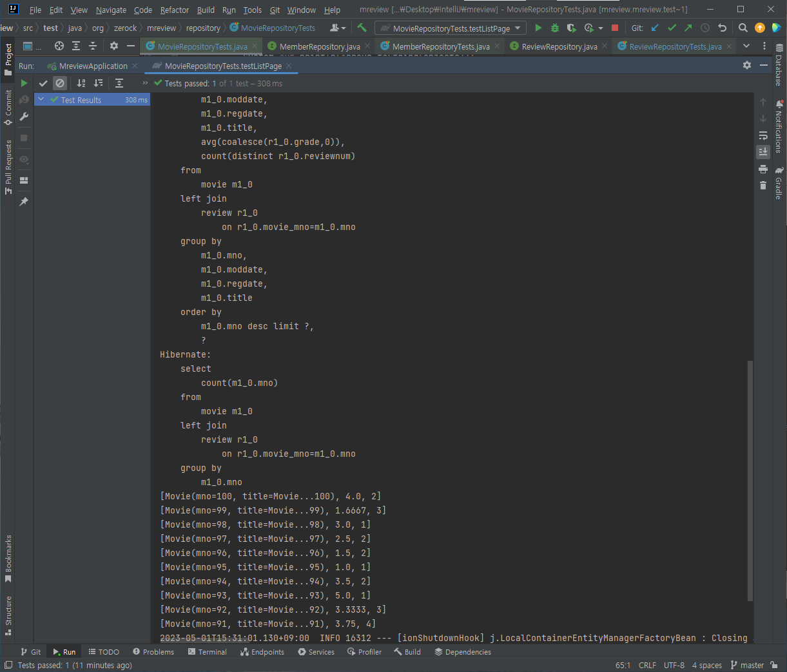Open Problems tool window
This screenshot has height=672, width=787.
153,652
